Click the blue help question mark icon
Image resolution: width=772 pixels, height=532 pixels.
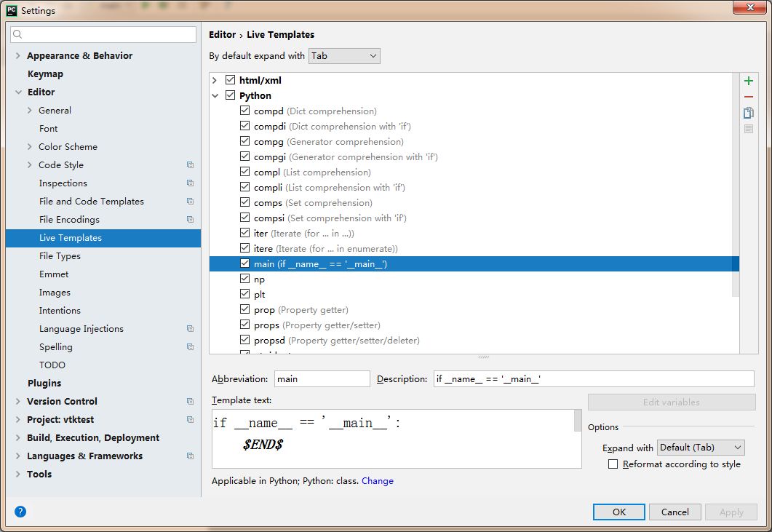(x=20, y=512)
